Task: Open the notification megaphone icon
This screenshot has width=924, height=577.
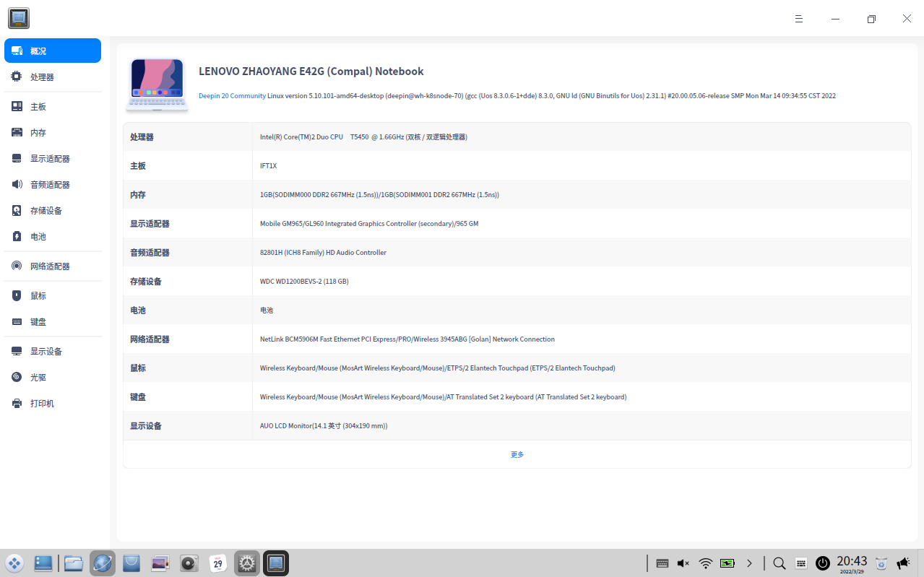Action: (x=904, y=563)
